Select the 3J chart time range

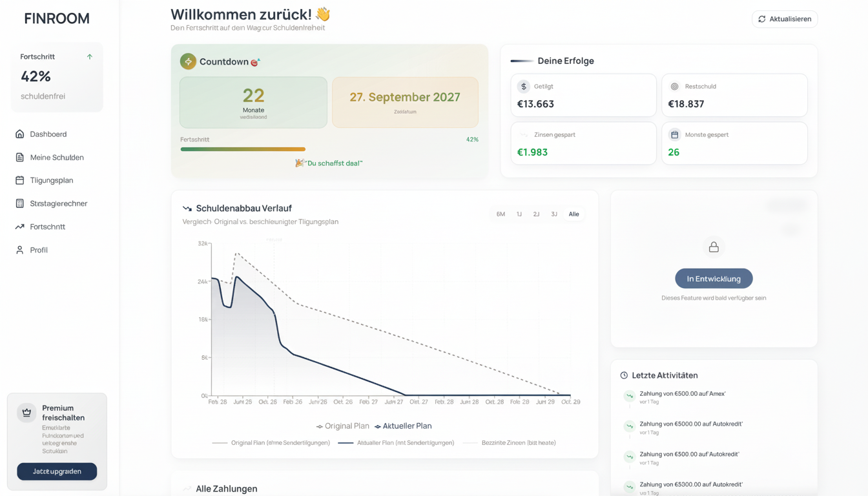coord(554,214)
